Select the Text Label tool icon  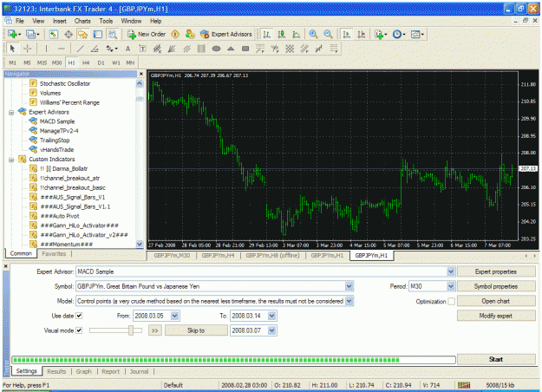pyautogui.click(x=142, y=49)
